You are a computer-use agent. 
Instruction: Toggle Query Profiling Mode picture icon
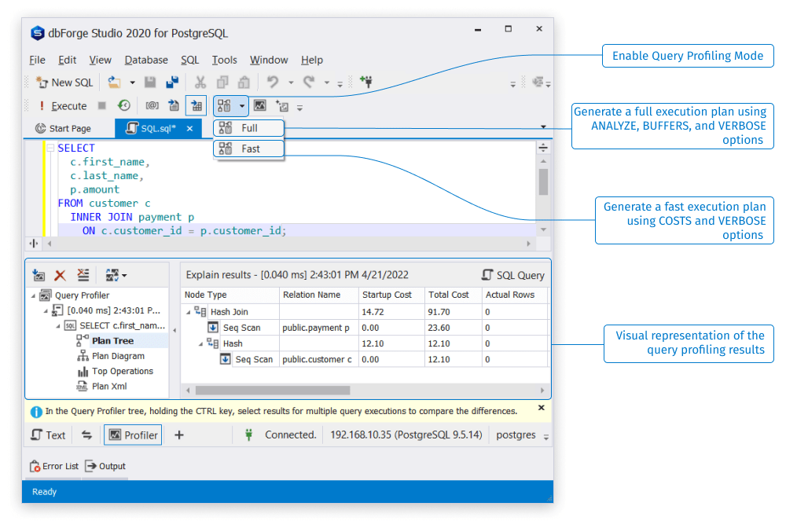pyautogui.click(x=259, y=106)
